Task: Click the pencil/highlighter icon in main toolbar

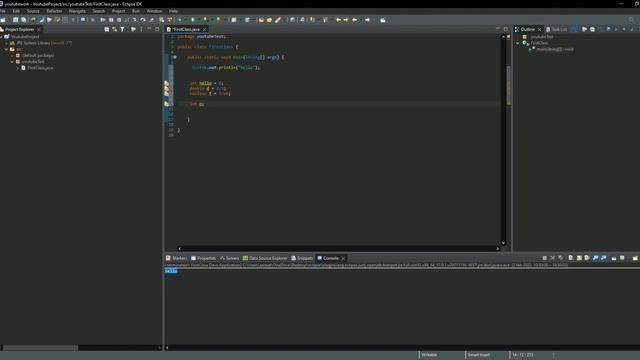Action: tap(278, 20)
